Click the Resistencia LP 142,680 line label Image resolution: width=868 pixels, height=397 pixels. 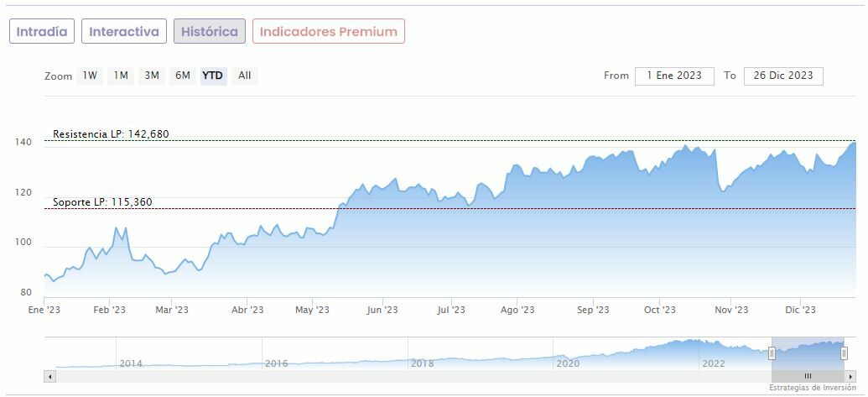111,134
